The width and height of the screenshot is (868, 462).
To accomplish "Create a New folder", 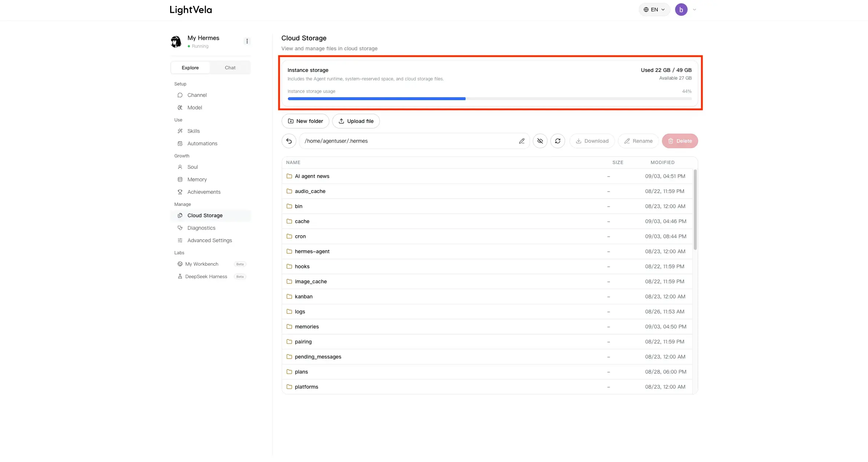I will [x=305, y=121].
